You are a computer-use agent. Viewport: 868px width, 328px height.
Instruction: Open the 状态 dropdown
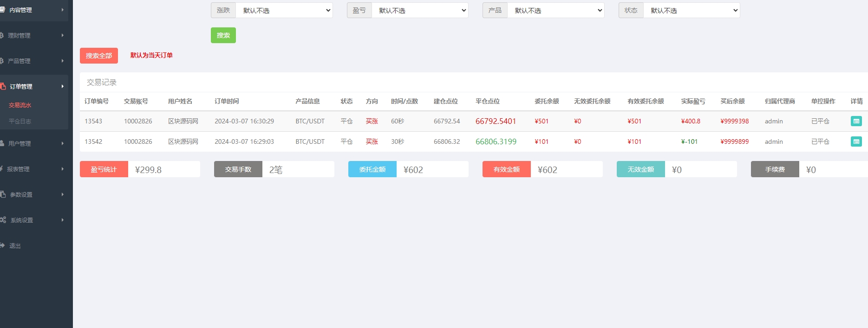point(692,10)
